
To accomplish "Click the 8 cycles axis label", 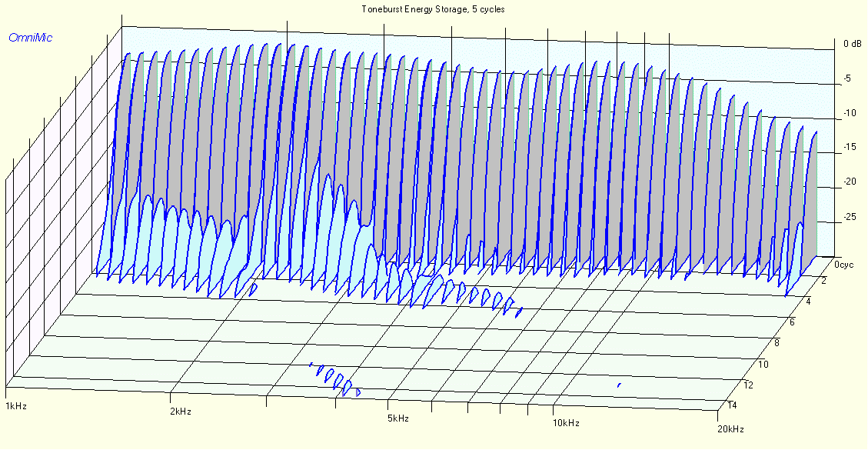I will [x=776, y=343].
